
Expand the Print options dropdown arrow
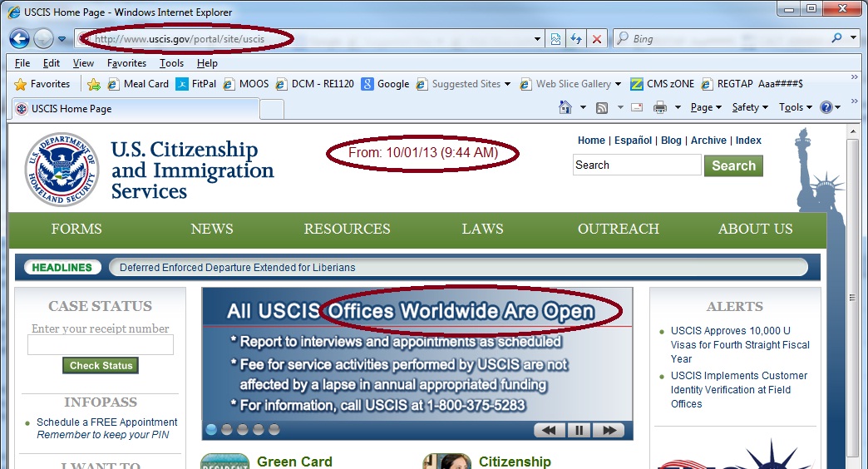pyautogui.click(x=678, y=107)
